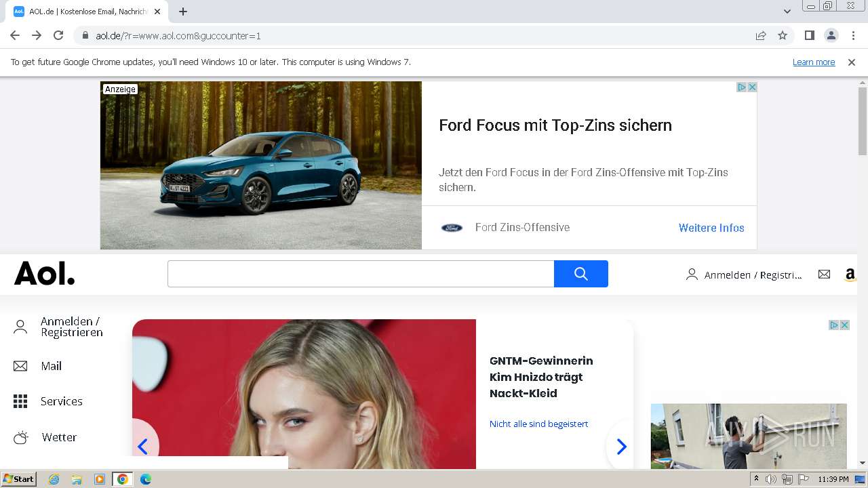Open taskbar clock 11:39 PM
Viewport: 868px width, 488px height.
coord(833,479)
